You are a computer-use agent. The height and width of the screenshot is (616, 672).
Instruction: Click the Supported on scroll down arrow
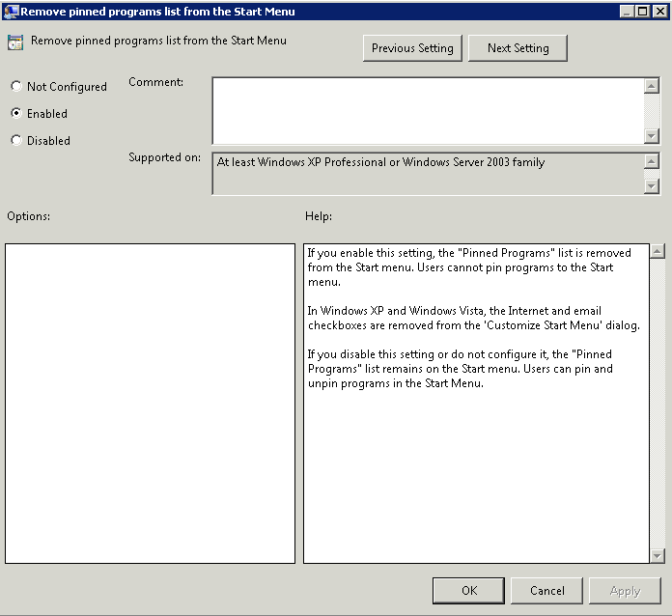click(x=651, y=186)
